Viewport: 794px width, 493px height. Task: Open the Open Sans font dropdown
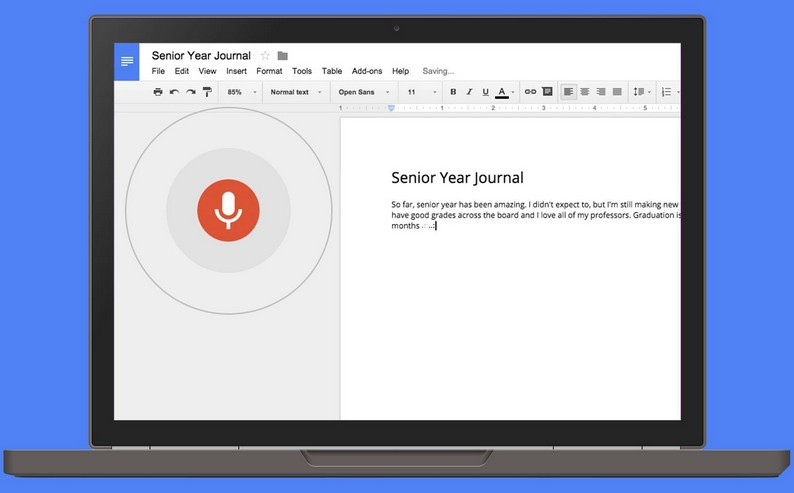[364, 92]
